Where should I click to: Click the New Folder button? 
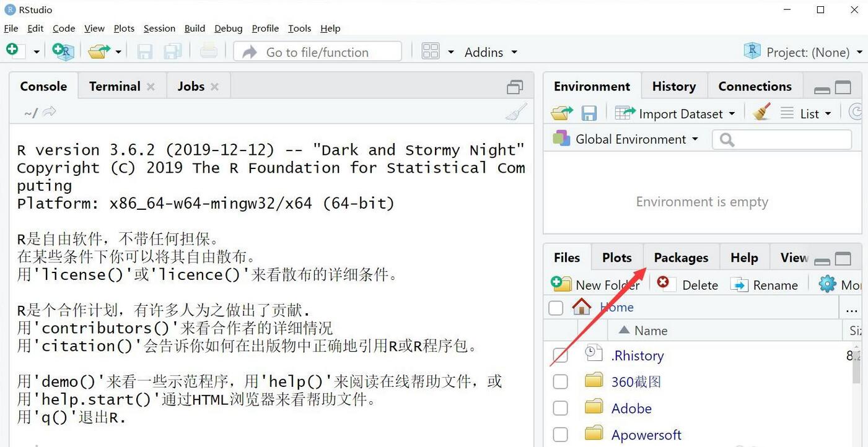tap(595, 285)
